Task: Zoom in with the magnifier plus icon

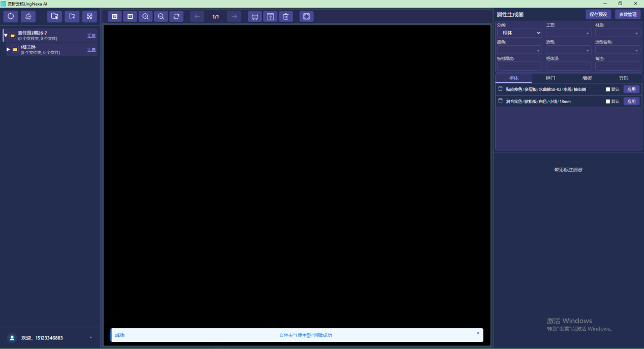Action: 145,16
